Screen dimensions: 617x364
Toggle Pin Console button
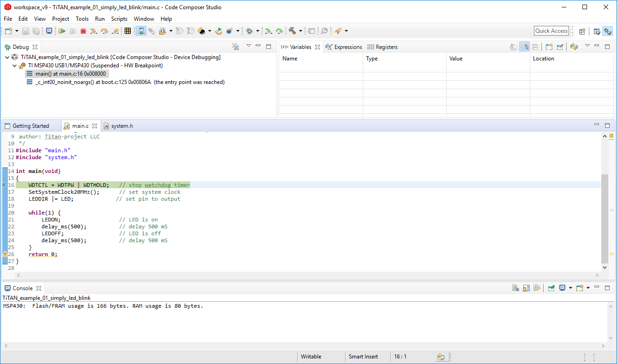pyautogui.click(x=551, y=288)
